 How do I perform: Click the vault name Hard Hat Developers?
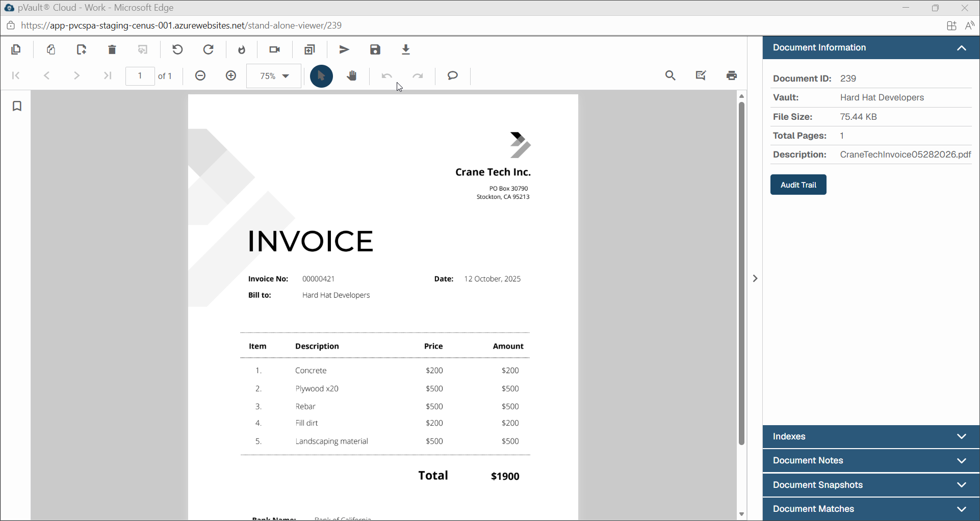[x=882, y=97]
